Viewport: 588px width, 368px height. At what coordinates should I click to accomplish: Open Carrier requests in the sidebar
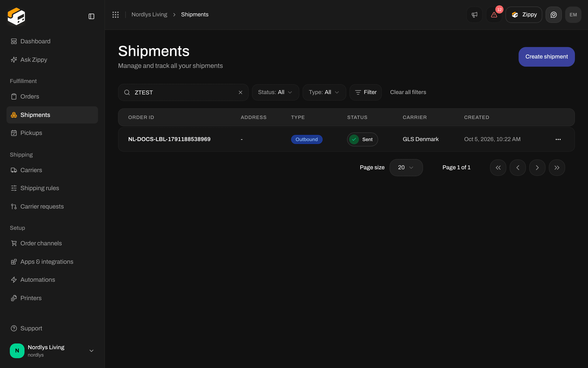point(52,207)
